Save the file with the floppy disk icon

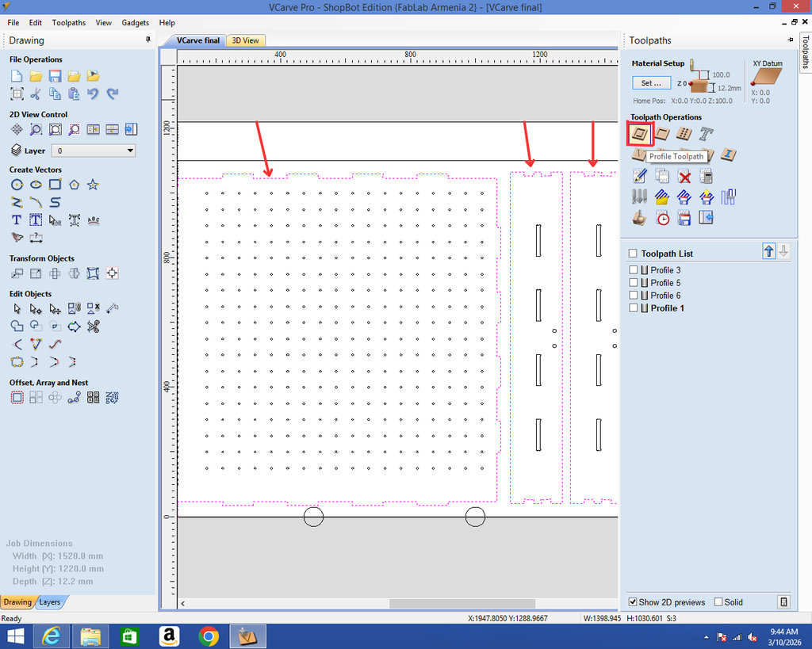point(55,76)
